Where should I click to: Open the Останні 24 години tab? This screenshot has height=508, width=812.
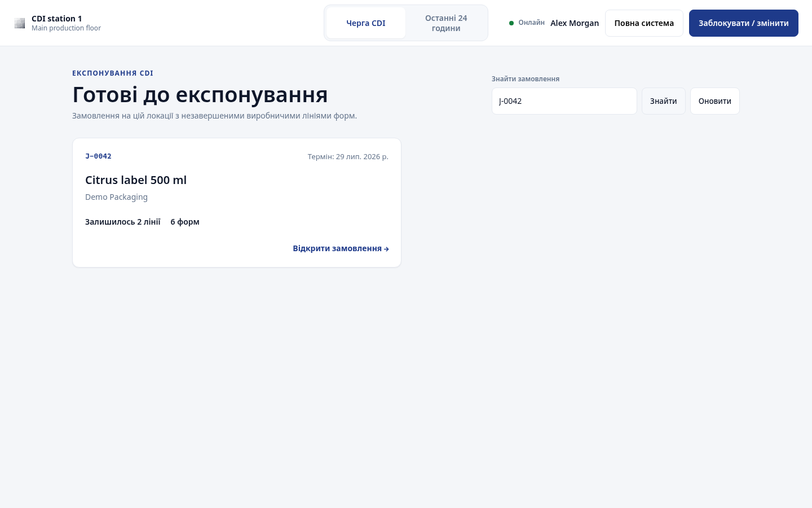pyautogui.click(x=446, y=23)
